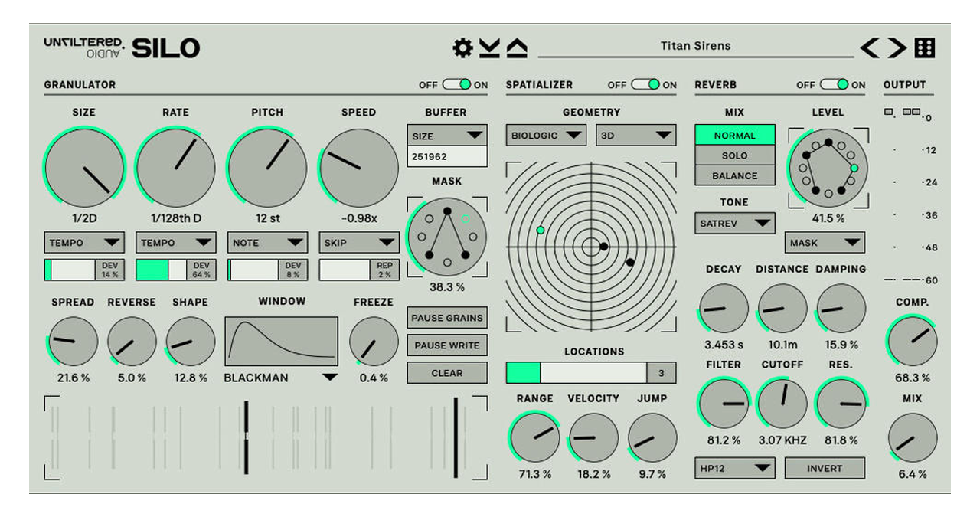Open the Pitch NOTE mode dropdown
The image size is (980, 517).
pos(267,243)
